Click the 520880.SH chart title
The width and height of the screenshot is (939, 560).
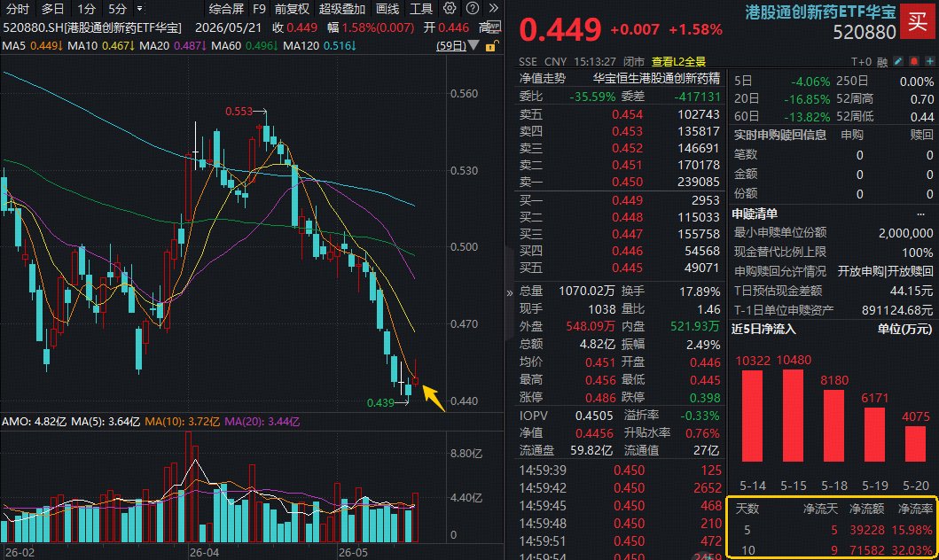point(91,27)
